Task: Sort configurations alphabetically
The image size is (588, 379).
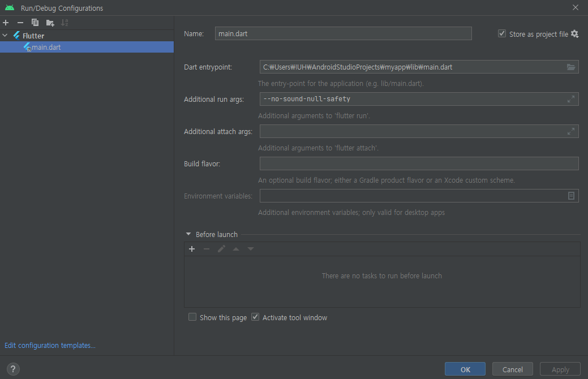Action: click(65, 23)
